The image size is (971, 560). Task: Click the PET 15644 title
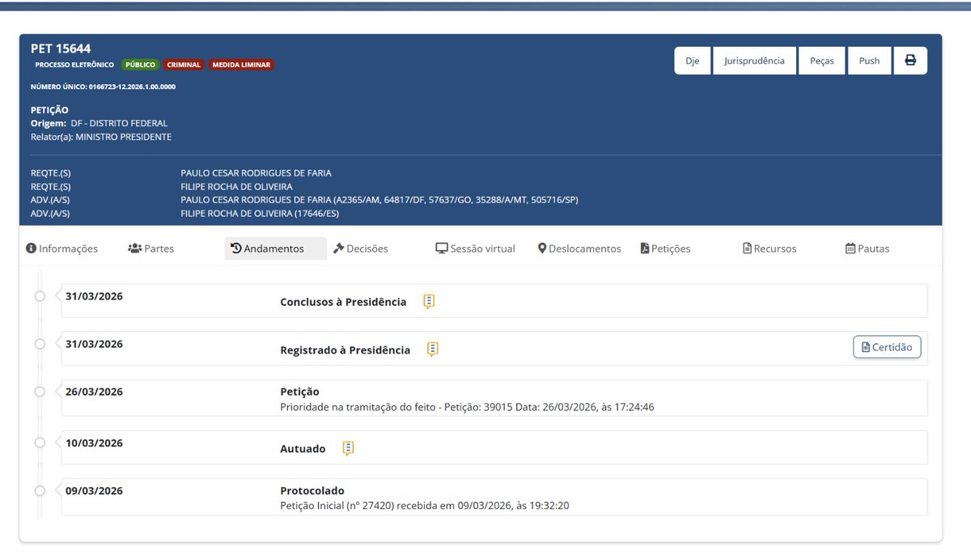(x=61, y=49)
